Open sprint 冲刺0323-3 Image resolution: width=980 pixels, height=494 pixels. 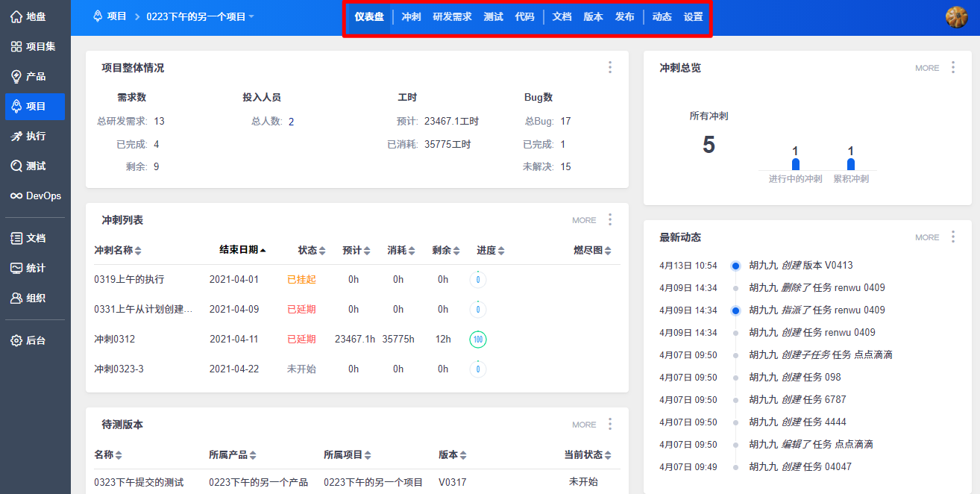119,369
